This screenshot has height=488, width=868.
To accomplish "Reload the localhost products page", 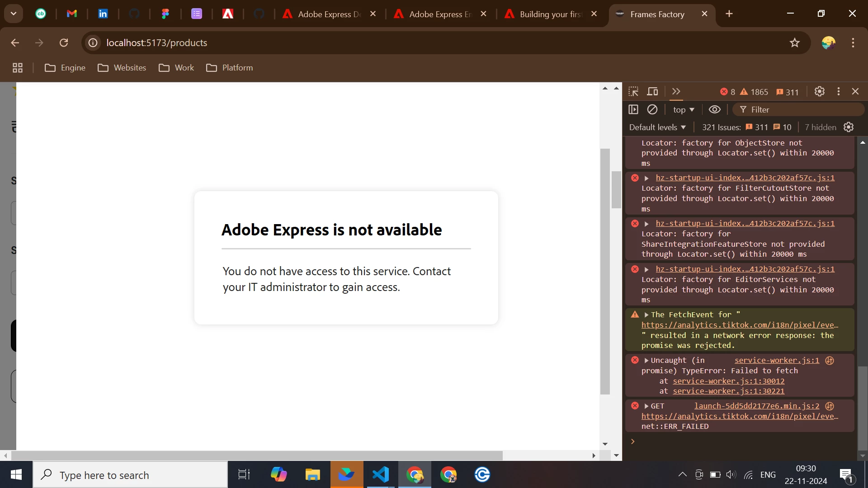I will pos(64,43).
